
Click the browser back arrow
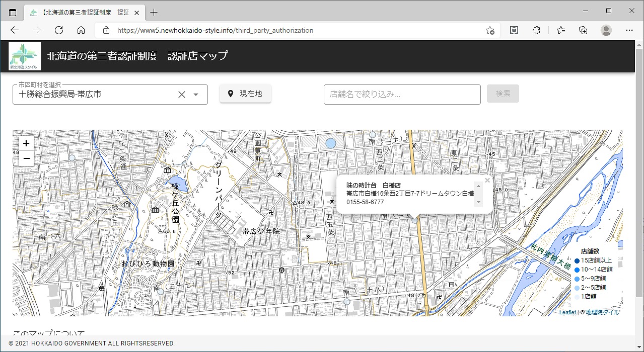[15, 30]
